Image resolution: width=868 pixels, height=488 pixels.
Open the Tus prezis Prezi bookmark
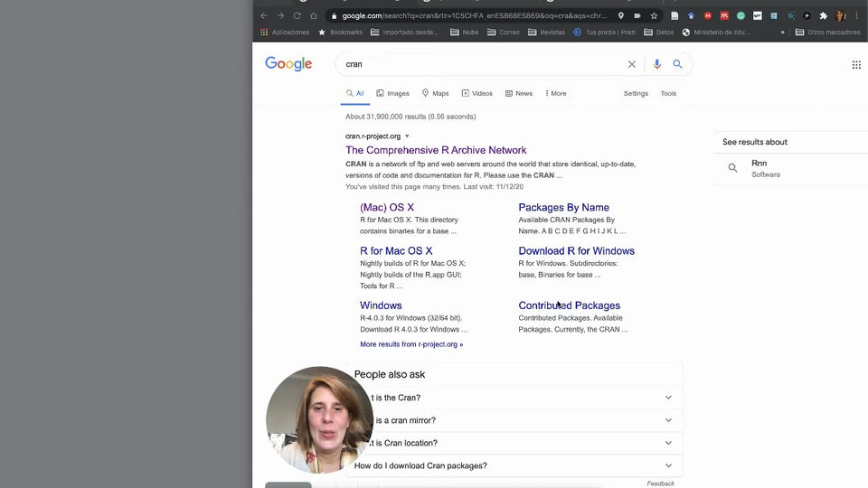604,33
